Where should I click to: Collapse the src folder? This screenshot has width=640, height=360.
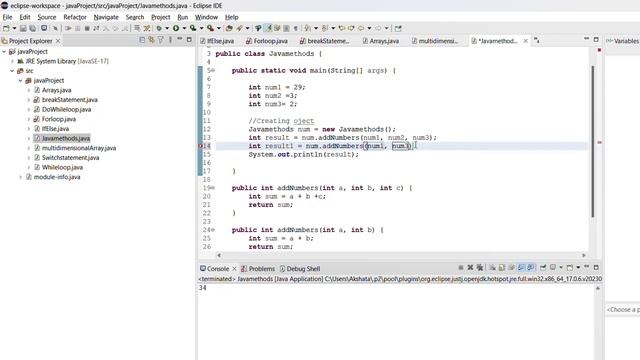12,71
